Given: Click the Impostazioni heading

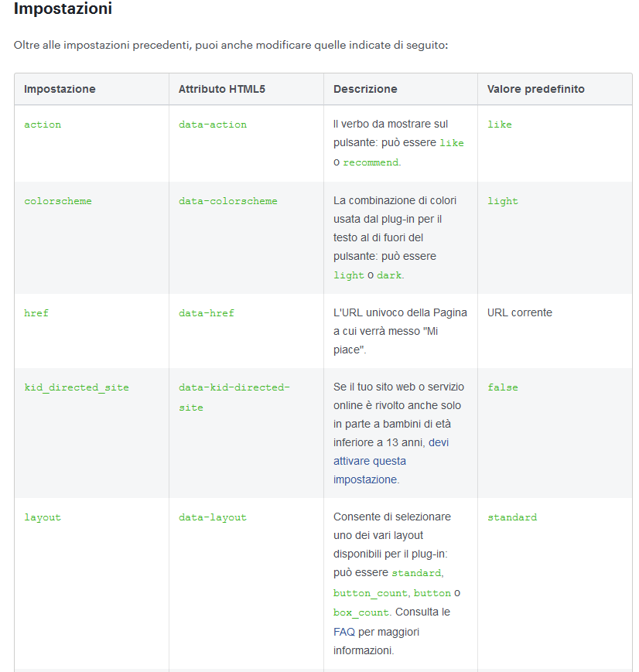Looking at the screenshot, I should pos(63,9).
